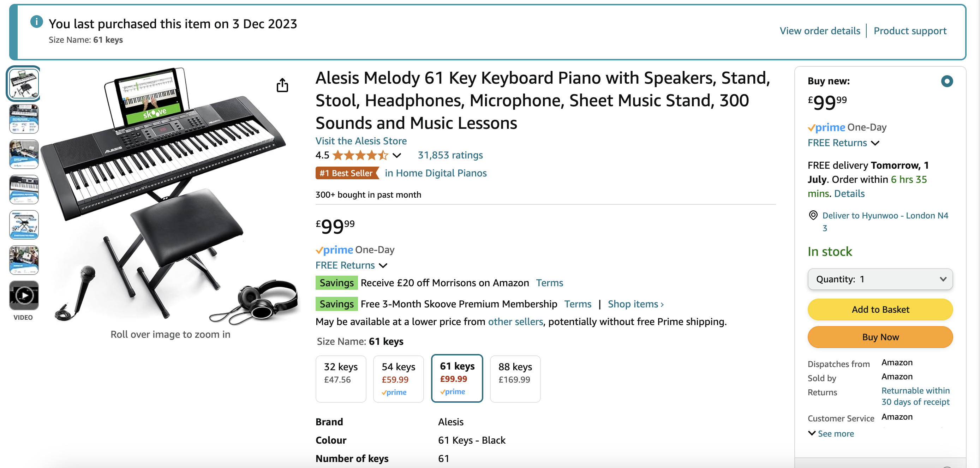The width and height of the screenshot is (980, 468).
Task: Expand the rating breakdown chevron
Action: [x=397, y=155]
